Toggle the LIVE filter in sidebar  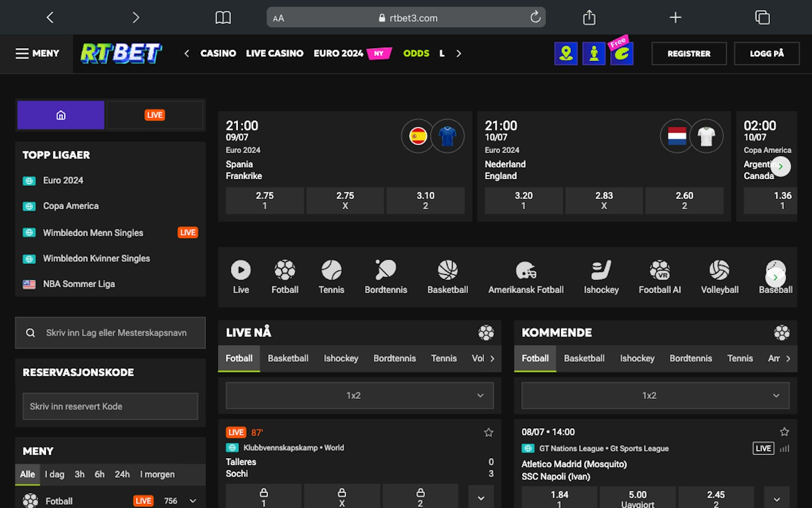click(x=155, y=115)
